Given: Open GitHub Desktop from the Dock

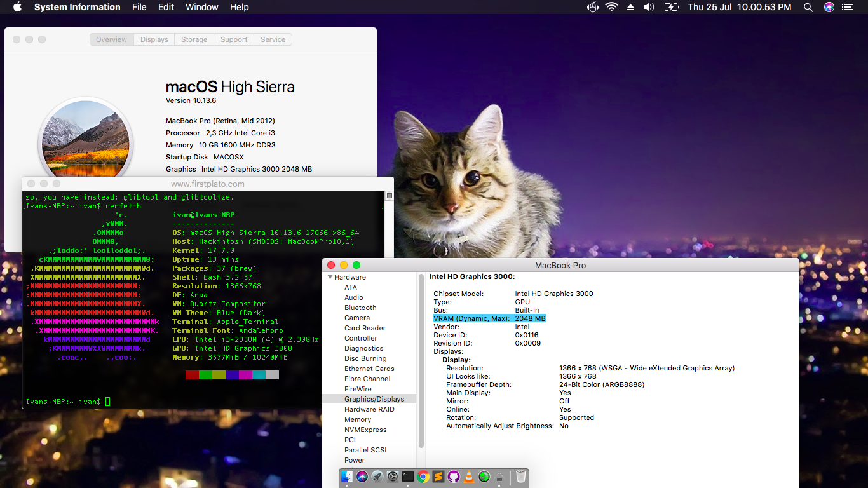Looking at the screenshot, I should pyautogui.click(x=453, y=477).
